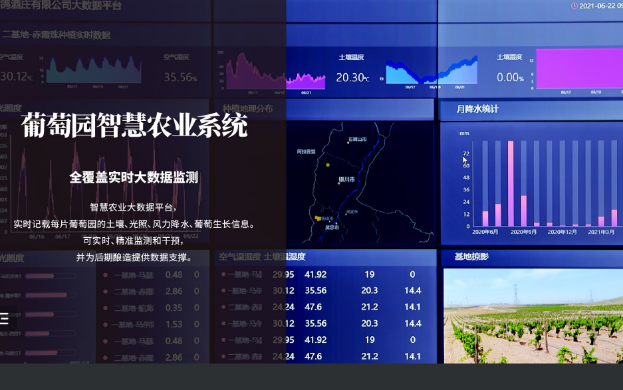Click the 种植地理分布 map panel title
Image resolution: width=623 pixels, height=390 pixels.
(x=248, y=108)
